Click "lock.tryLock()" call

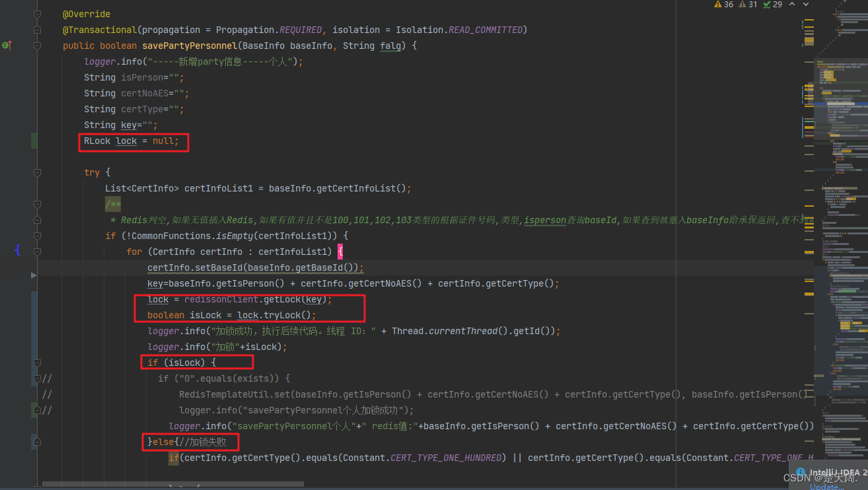(x=274, y=315)
